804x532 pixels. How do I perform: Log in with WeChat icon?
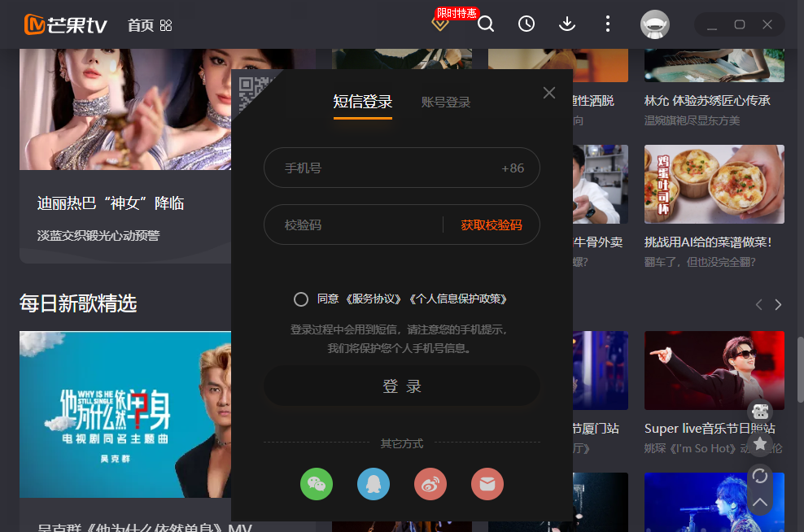click(x=317, y=484)
